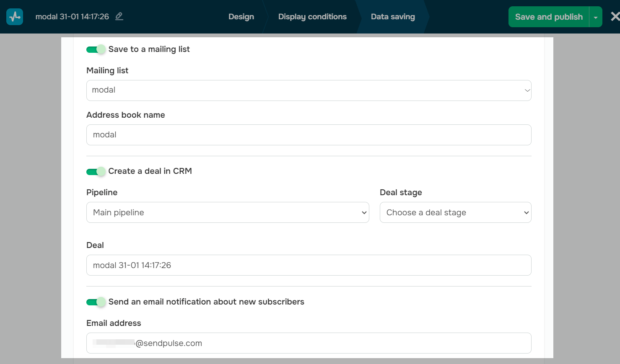Screen dimensions: 620x364
Task: Click the Mailing list chevron arrow
Action: [x=527, y=90]
